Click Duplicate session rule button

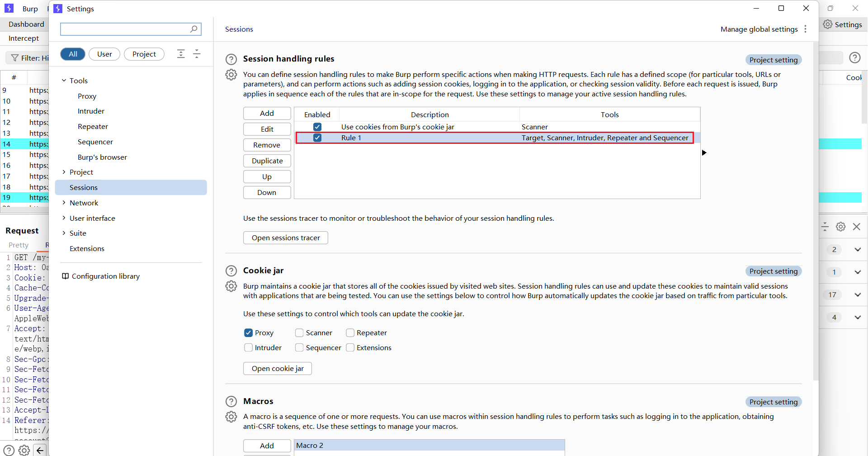(x=267, y=161)
